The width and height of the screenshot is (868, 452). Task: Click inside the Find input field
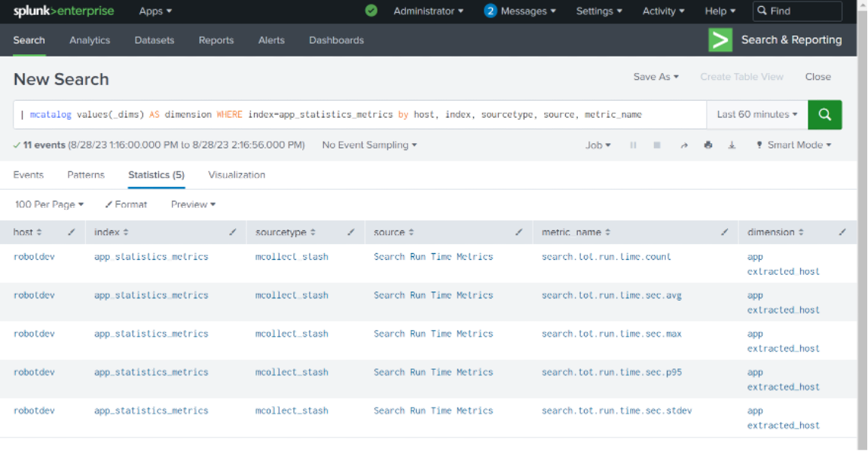pyautogui.click(x=797, y=11)
